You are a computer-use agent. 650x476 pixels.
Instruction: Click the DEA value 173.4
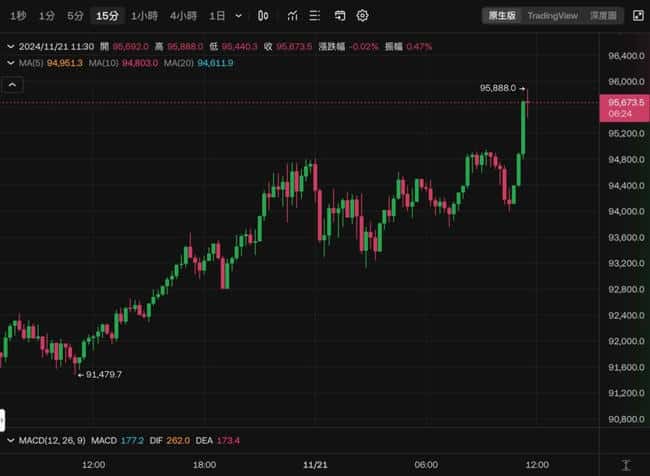pos(228,440)
